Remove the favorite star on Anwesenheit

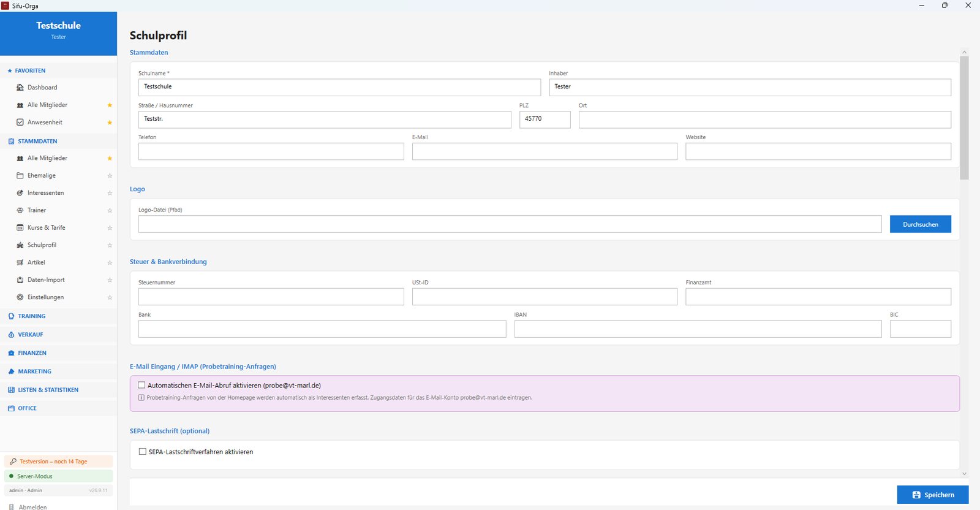coord(110,123)
